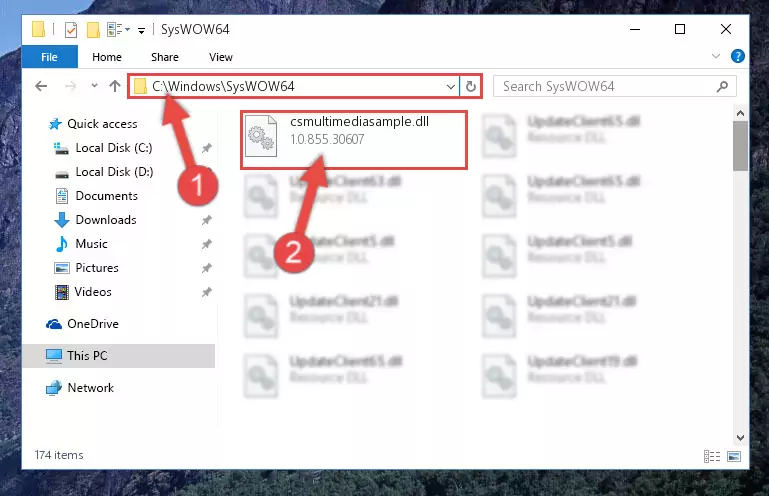Click the csmultimediasample.dll gear file icon

260,136
